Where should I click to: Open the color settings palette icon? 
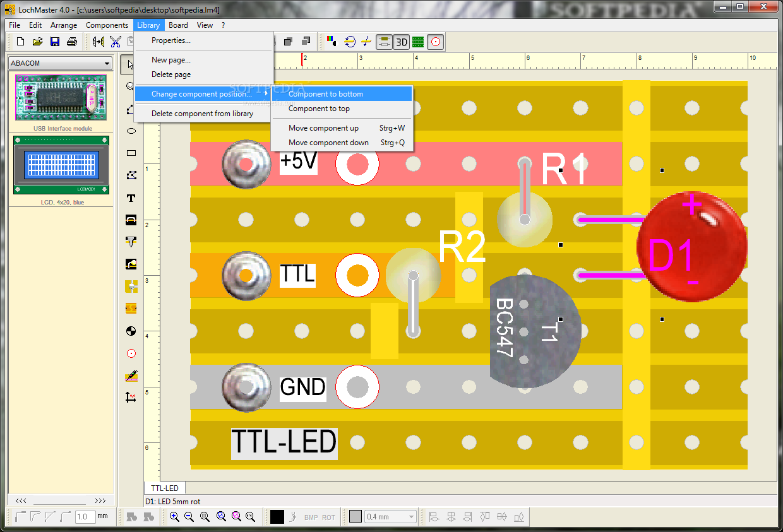332,42
